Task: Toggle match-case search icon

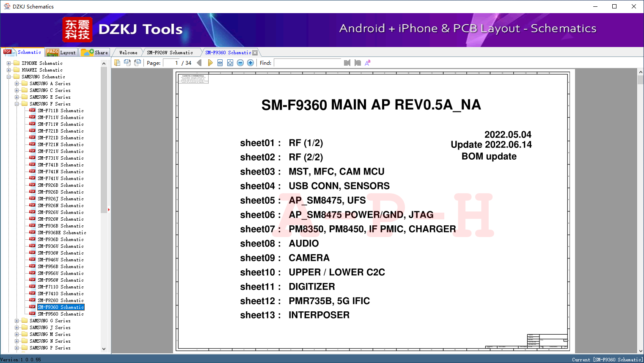Action: [x=368, y=63]
